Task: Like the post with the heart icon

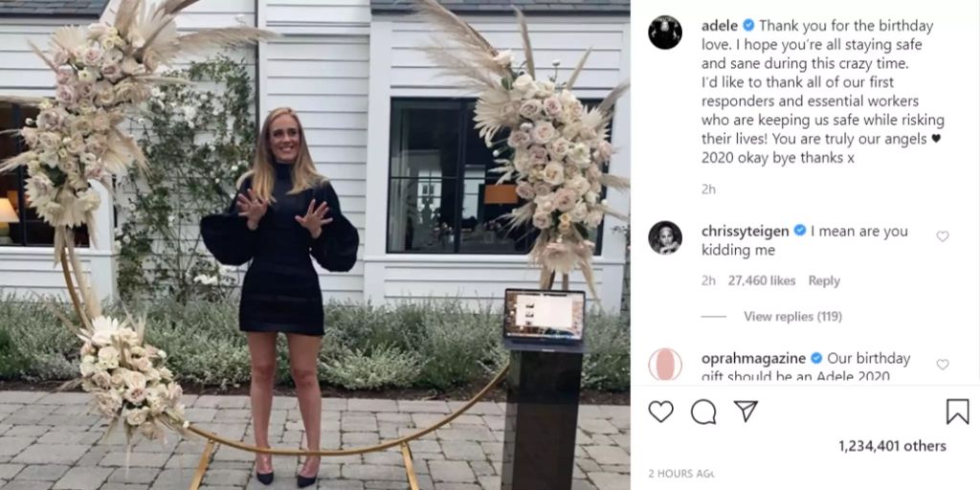Action: (x=660, y=412)
